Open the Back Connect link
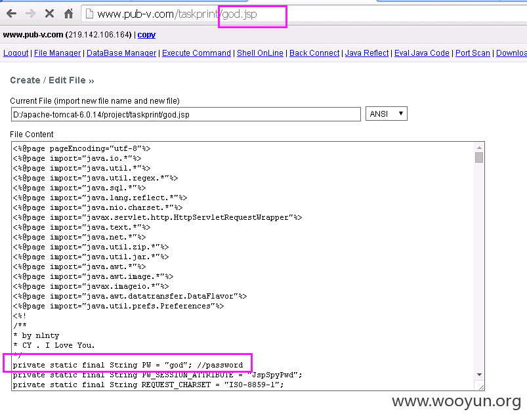This screenshot has width=527, height=420. tap(314, 53)
